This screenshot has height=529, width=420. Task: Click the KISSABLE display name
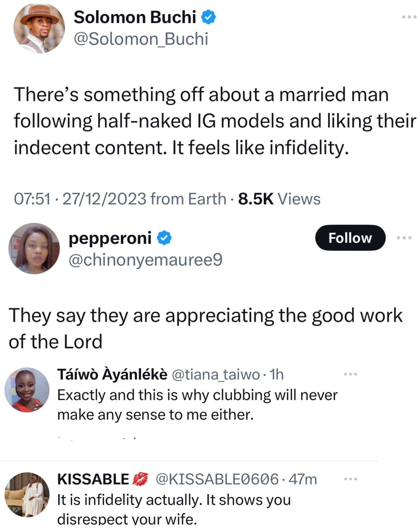tap(93, 479)
